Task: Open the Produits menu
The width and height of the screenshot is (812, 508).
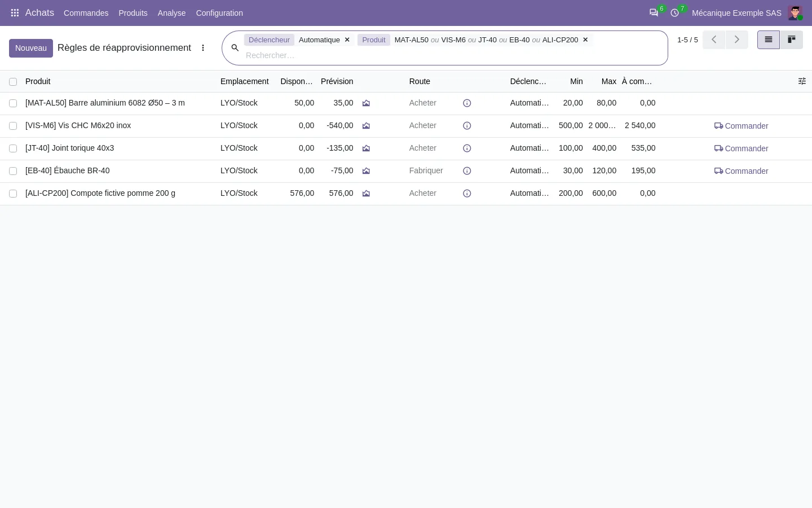Action: [x=133, y=13]
